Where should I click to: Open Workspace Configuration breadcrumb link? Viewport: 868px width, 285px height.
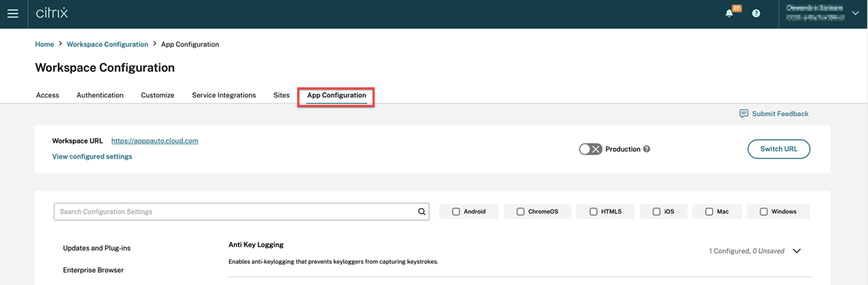[x=108, y=44]
